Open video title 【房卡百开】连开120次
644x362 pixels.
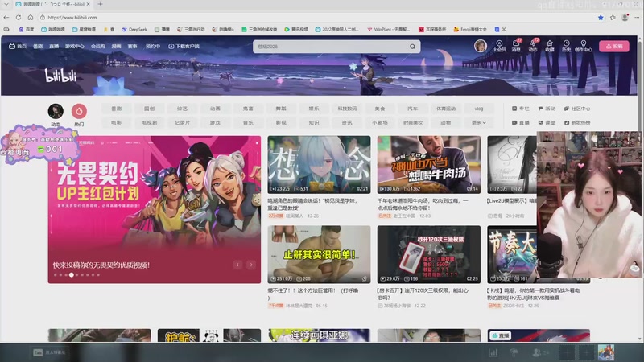(x=423, y=294)
